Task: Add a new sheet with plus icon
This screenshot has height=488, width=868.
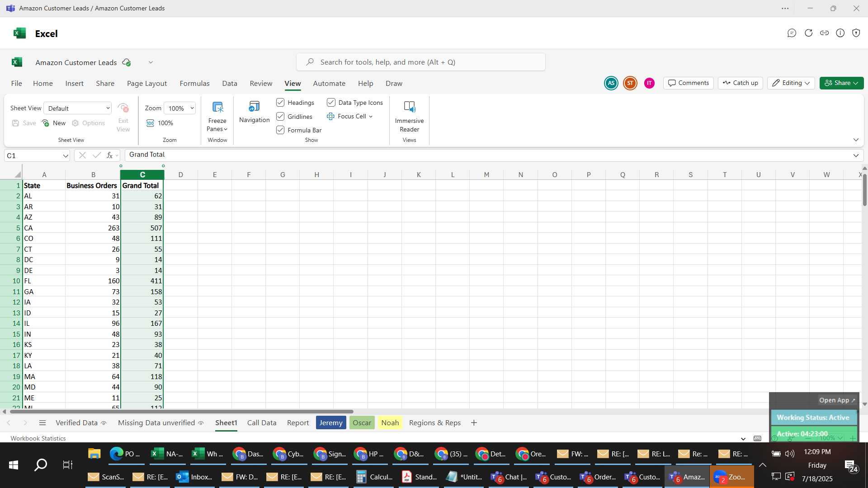Action: click(474, 422)
